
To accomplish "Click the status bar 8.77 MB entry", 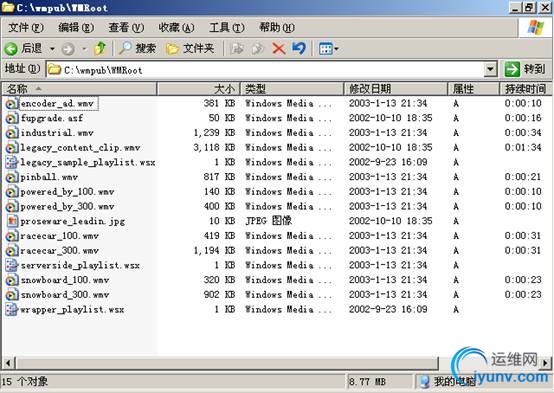I will point(367,382).
